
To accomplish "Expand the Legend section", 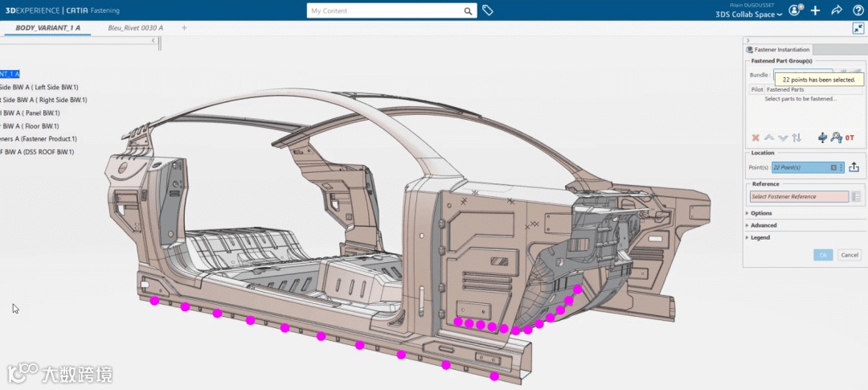I will pos(758,238).
